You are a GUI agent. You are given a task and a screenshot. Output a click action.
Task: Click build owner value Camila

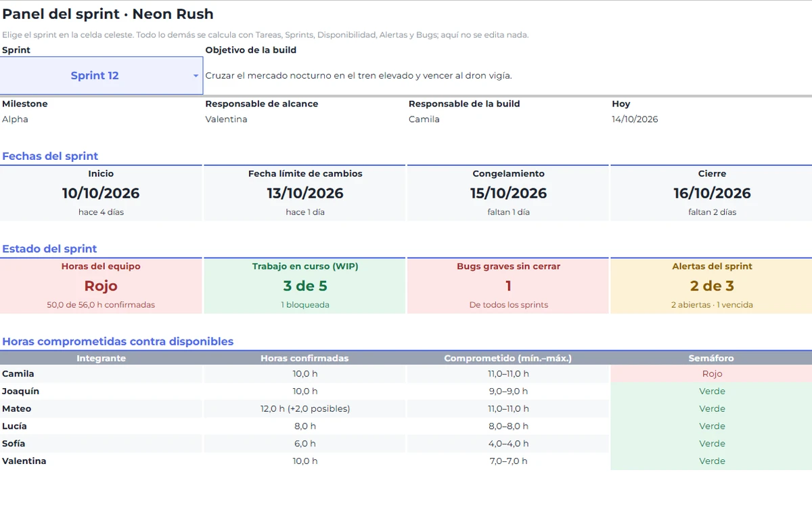click(424, 119)
